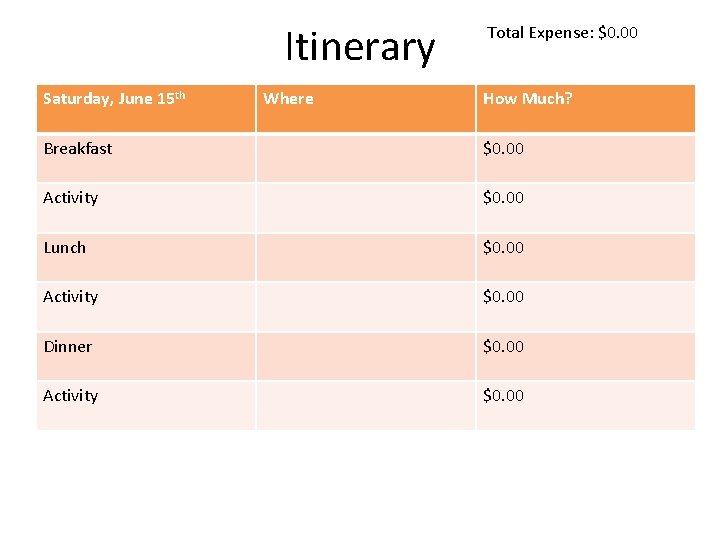This screenshot has height=540, width=720.
Task: Select the Where column header
Action: (x=288, y=99)
